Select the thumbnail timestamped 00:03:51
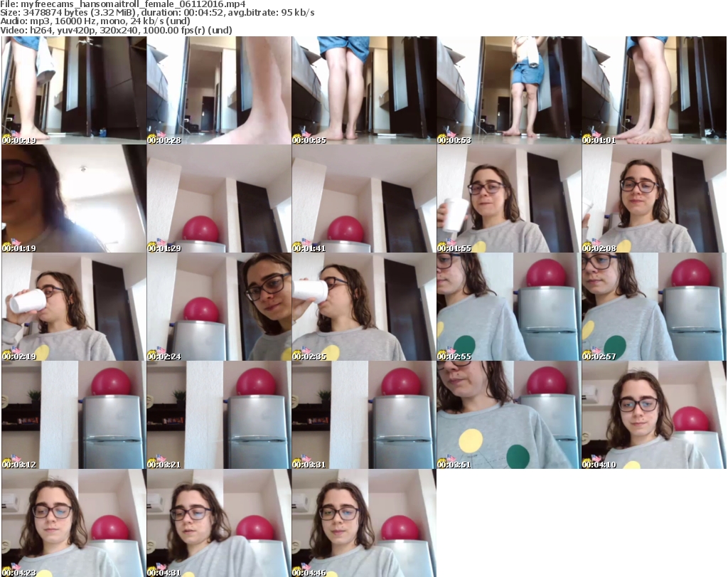 click(509, 415)
